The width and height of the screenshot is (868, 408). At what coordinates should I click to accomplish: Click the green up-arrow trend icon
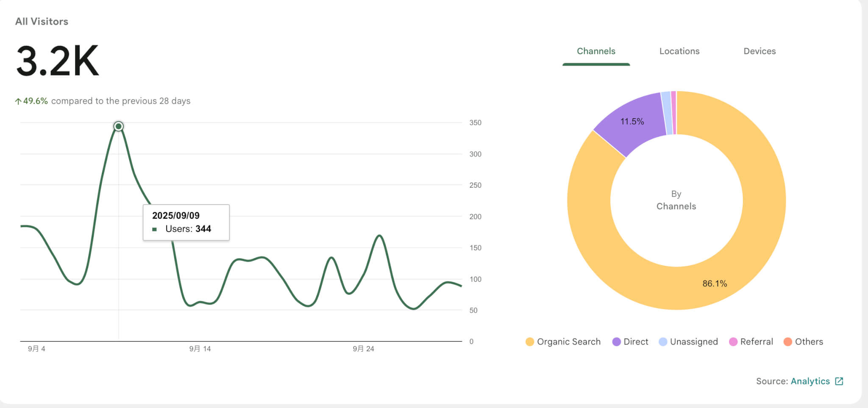coord(18,101)
